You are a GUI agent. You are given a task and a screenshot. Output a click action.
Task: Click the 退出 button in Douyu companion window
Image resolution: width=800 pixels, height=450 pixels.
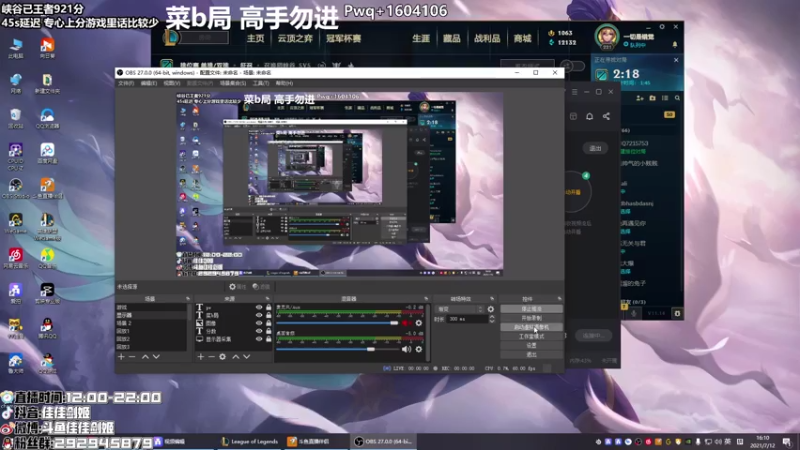(x=595, y=148)
